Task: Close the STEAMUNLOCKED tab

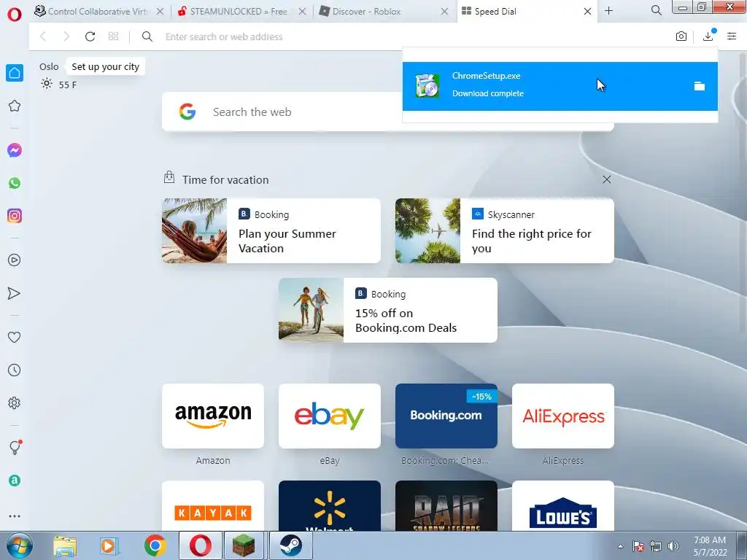Action: [x=302, y=12]
